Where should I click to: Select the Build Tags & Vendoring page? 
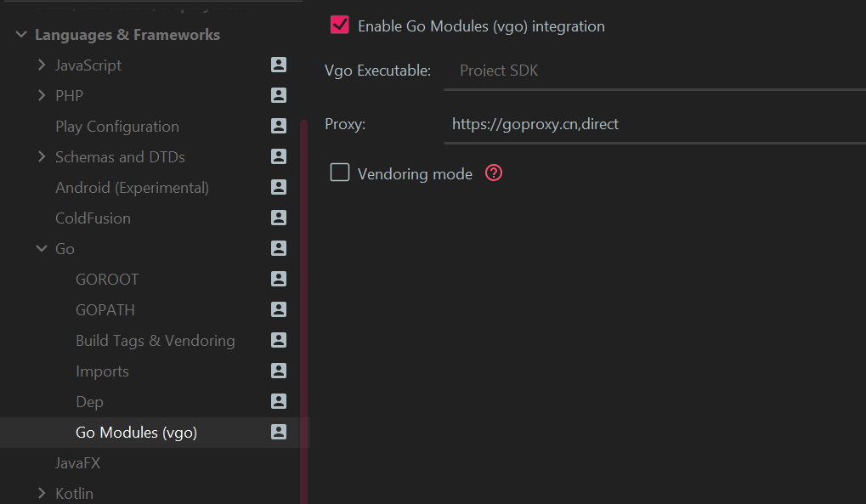pyautogui.click(x=156, y=340)
